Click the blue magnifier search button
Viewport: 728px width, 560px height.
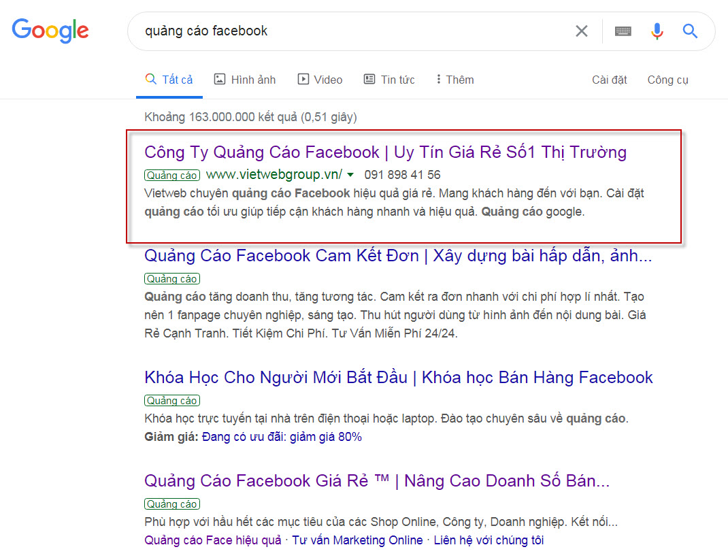click(690, 31)
